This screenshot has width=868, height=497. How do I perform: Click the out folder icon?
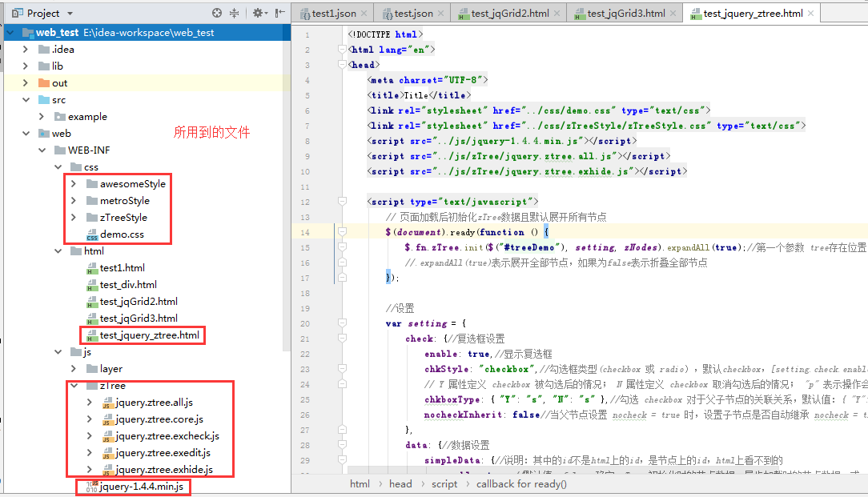click(x=44, y=83)
